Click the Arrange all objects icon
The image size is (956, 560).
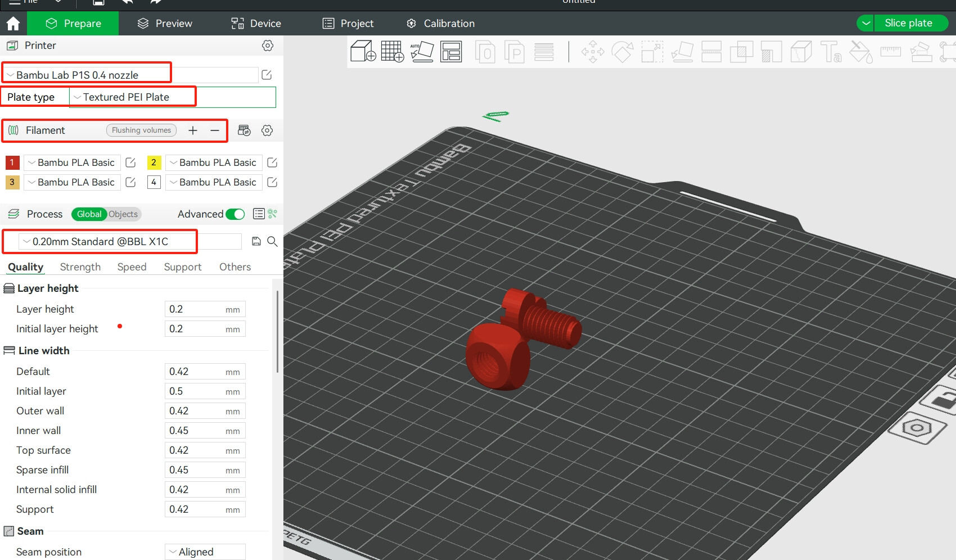point(451,51)
